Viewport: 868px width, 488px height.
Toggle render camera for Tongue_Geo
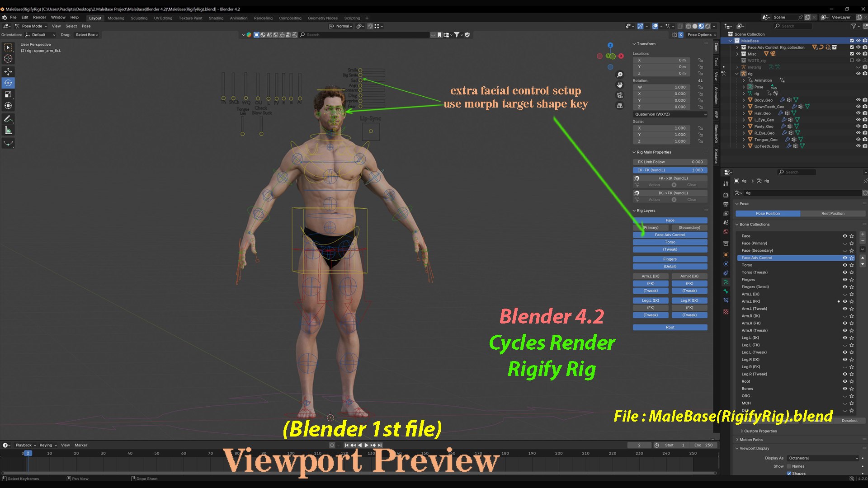point(865,140)
